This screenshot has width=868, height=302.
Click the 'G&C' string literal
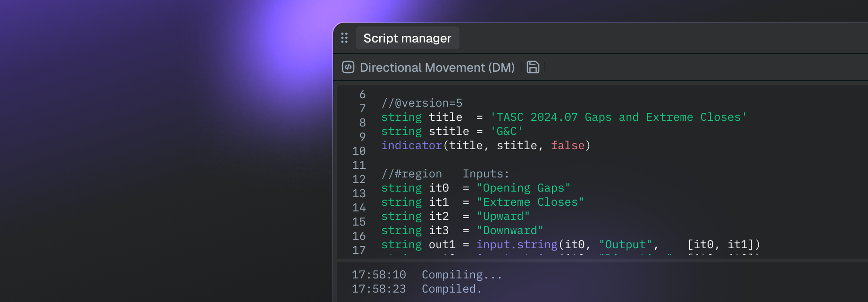tap(507, 131)
